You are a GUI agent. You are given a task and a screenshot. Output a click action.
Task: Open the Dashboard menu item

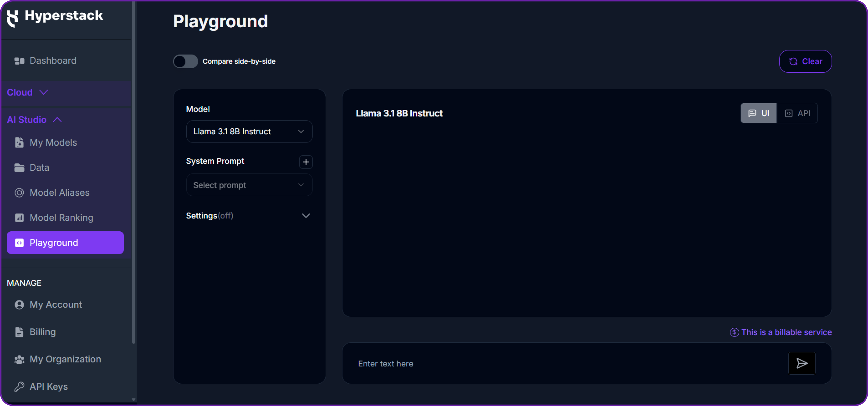53,61
